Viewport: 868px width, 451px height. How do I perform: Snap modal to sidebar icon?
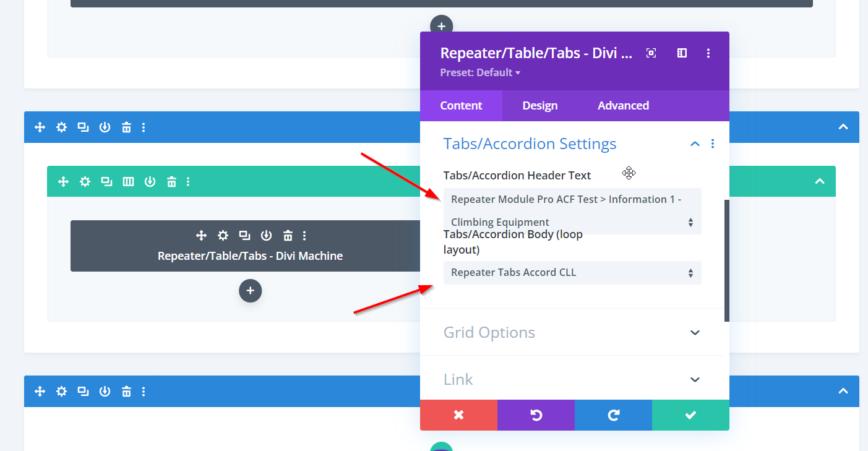click(682, 53)
